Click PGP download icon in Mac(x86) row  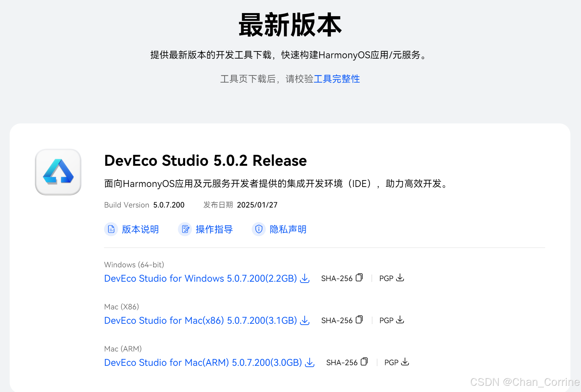click(400, 320)
